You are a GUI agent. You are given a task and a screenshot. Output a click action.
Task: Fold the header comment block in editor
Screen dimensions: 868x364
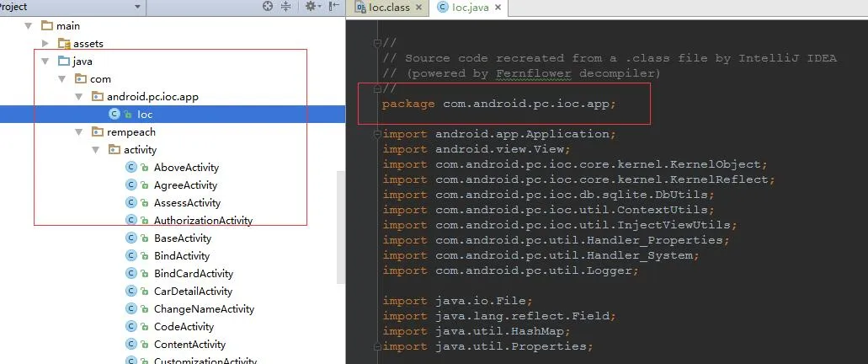pyautogui.click(x=377, y=43)
